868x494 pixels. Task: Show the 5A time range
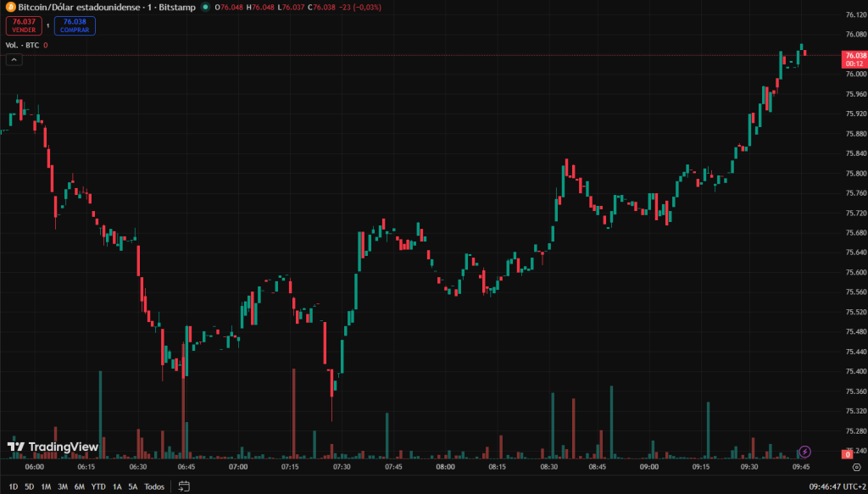coord(133,486)
